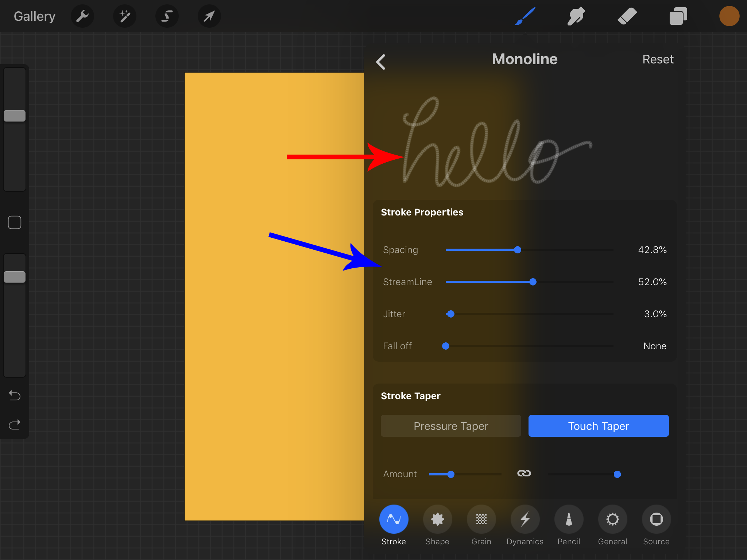Open the Actions wrench menu
The image size is (747, 560).
tap(82, 16)
